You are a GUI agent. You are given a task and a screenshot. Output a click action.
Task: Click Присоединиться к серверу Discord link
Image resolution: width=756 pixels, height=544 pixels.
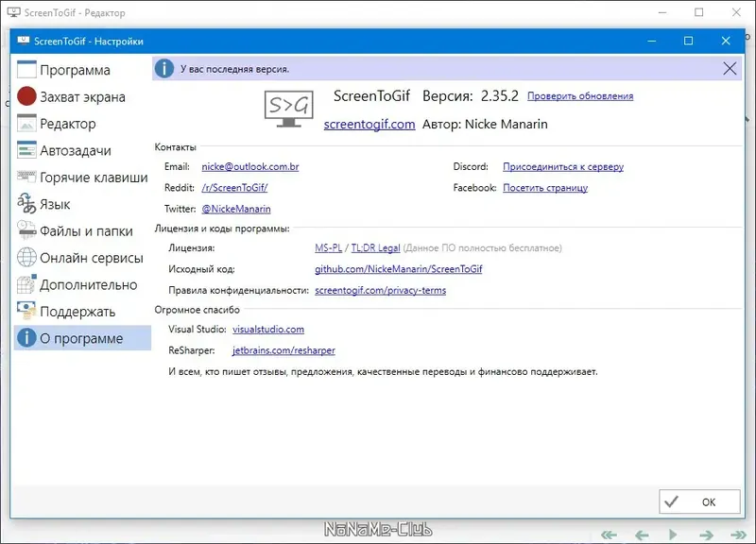pos(563,166)
